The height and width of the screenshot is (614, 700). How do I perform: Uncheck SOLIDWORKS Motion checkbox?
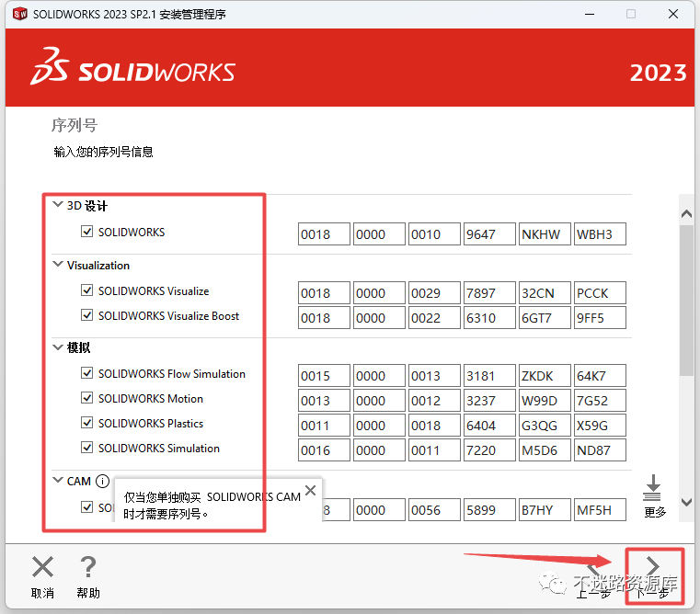[86, 398]
